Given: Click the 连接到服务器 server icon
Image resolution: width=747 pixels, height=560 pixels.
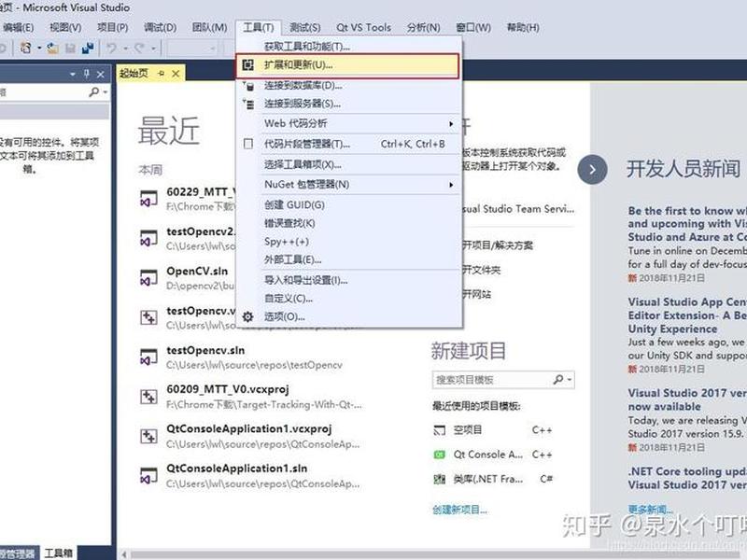Looking at the screenshot, I should click(248, 104).
